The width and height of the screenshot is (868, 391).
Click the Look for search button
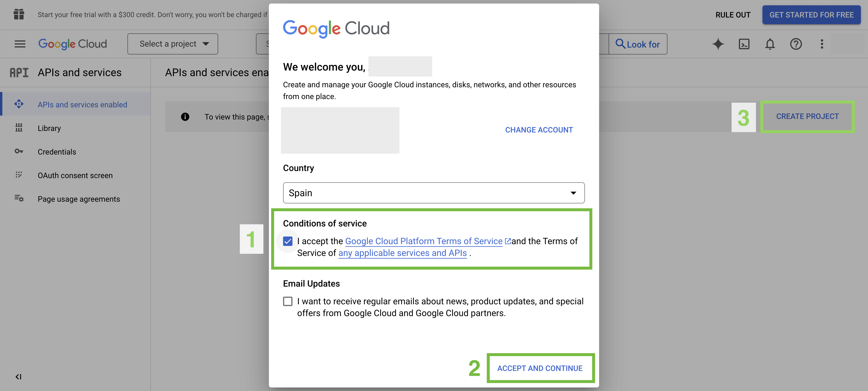(638, 44)
